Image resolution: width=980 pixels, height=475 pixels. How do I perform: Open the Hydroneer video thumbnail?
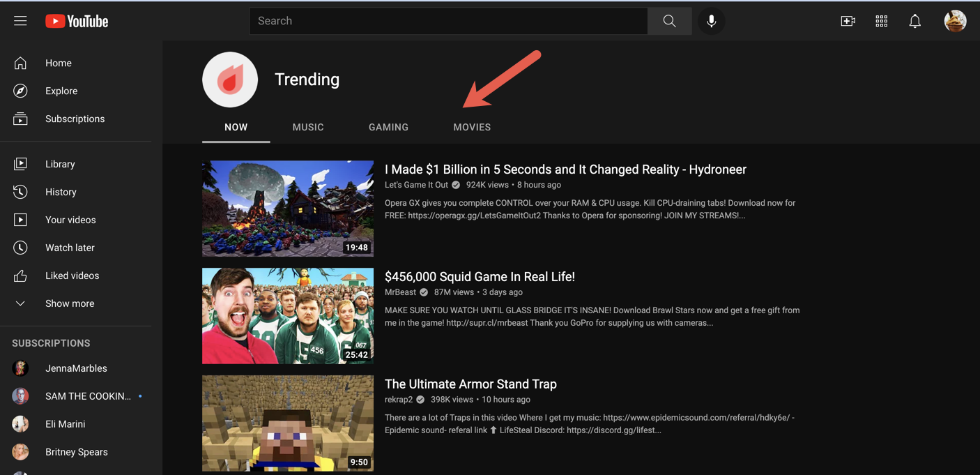click(287, 208)
